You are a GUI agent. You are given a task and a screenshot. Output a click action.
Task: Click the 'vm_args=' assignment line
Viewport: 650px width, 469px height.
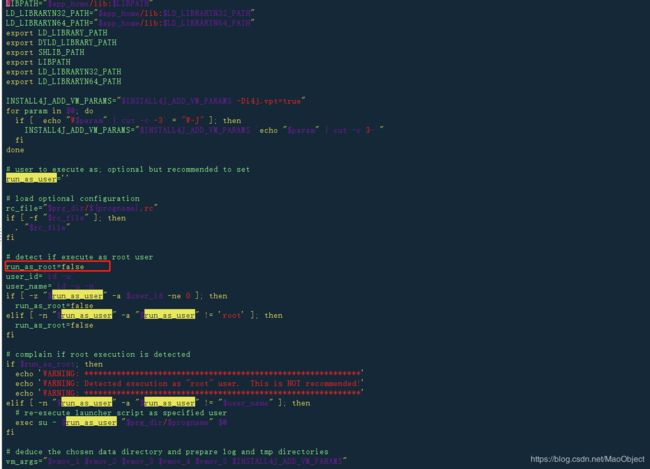[x=176, y=461]
